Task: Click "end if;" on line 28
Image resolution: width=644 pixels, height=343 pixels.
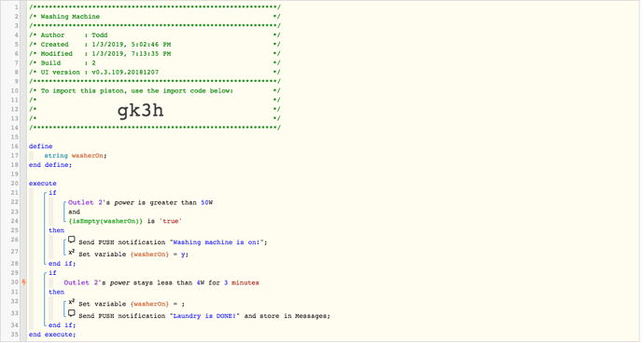Action: (x=62, y=264)
